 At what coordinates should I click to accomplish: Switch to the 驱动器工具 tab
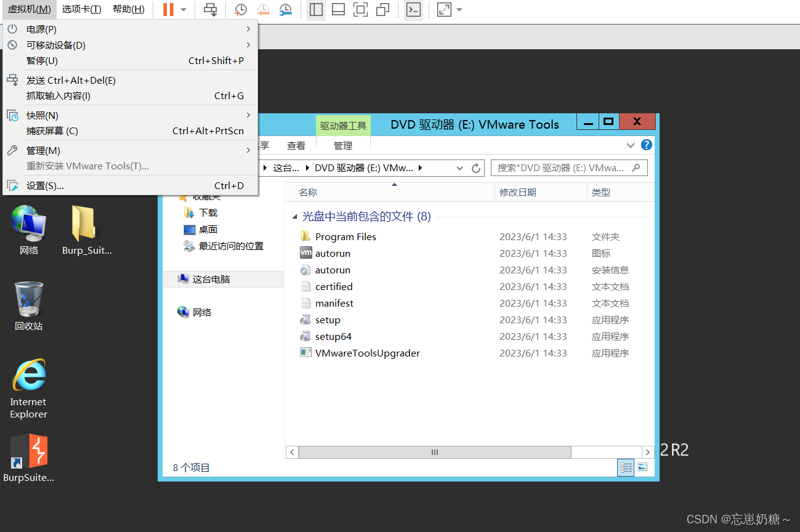[343, 125]
